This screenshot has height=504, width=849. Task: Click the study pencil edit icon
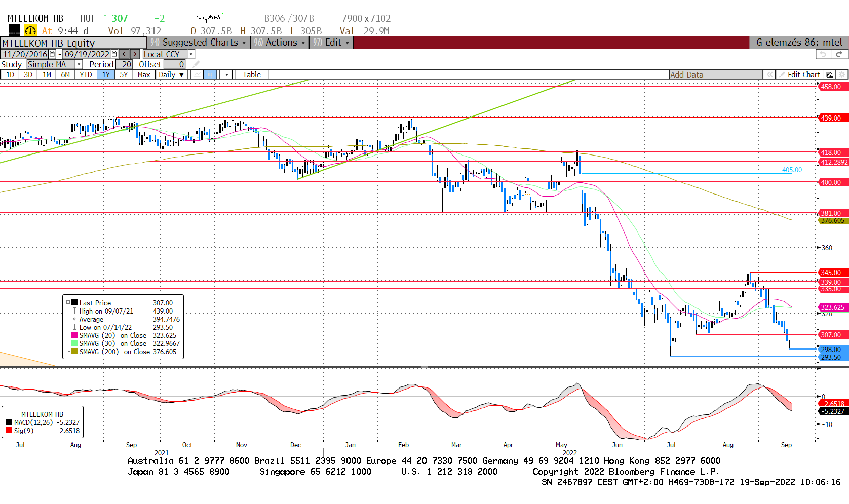tap(196, 64)
